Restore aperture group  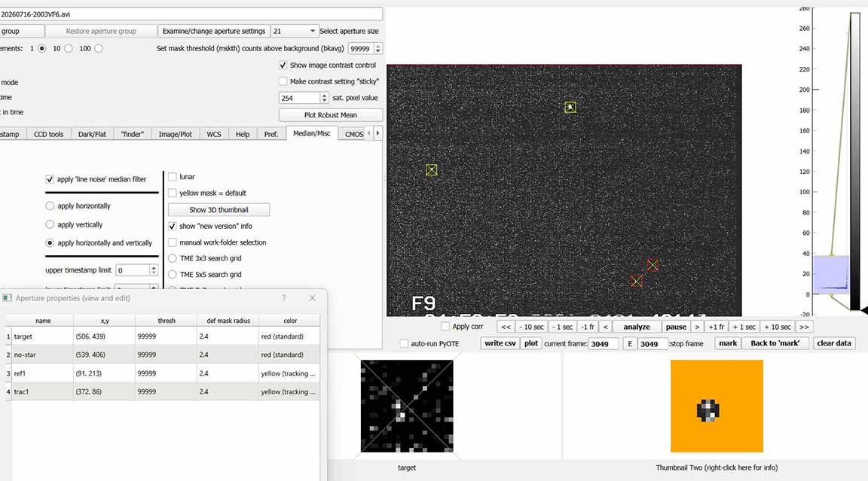tap(101, 31)
